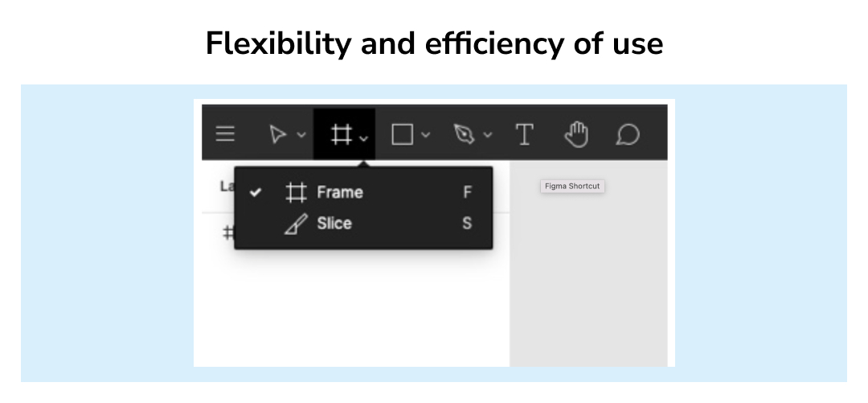868x403 pixels.
Task: Click the Frame grid icon in menu
Action: [296, 192]
